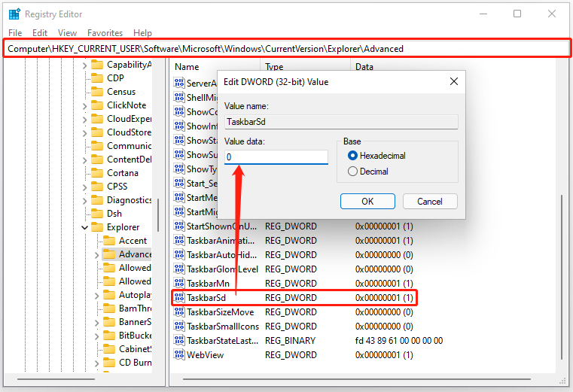Click the Name column header

coord(187,67)
